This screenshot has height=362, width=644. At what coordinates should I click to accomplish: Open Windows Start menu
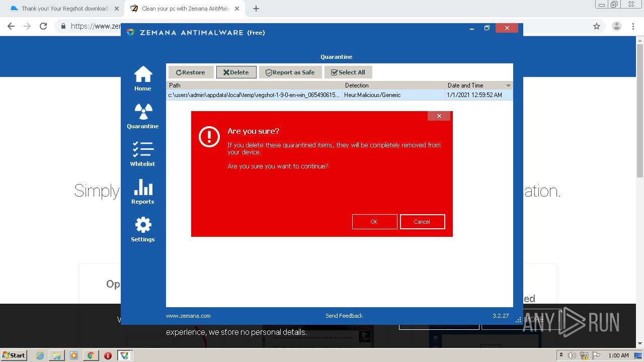click(14, 355)
